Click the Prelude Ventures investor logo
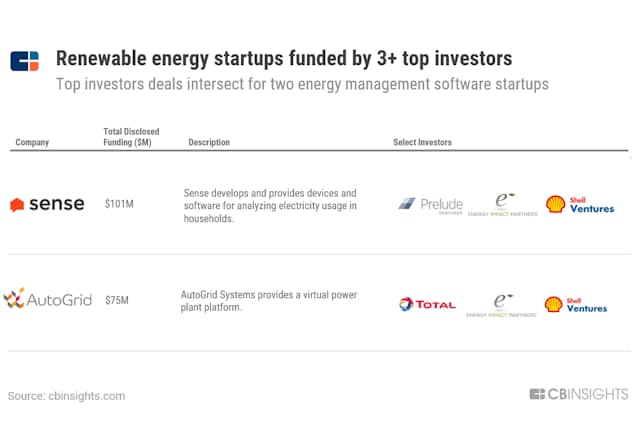638x445 pixels. 430,205
